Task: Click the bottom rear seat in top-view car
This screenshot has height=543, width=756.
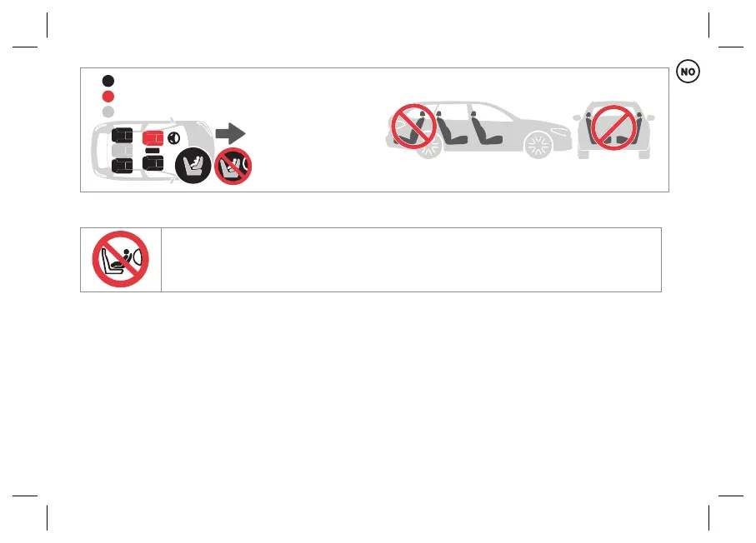Action: pos(122,165)
